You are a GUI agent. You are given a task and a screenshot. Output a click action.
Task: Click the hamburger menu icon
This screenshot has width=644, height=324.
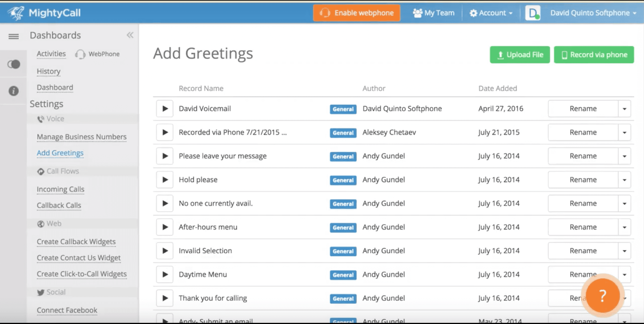[x=13, y=36]
